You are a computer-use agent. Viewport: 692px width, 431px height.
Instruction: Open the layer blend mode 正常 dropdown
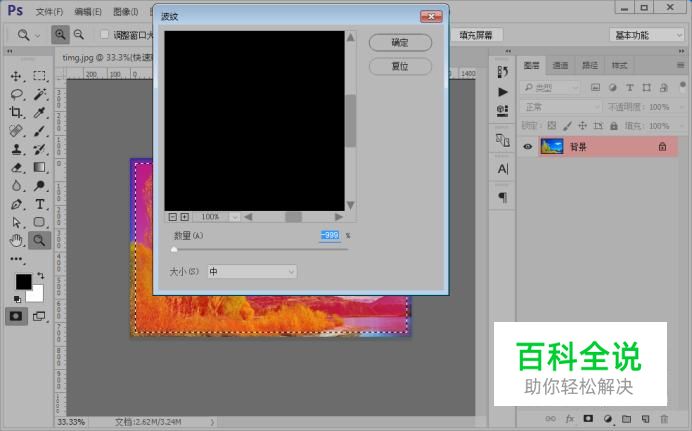coord(561,107)
